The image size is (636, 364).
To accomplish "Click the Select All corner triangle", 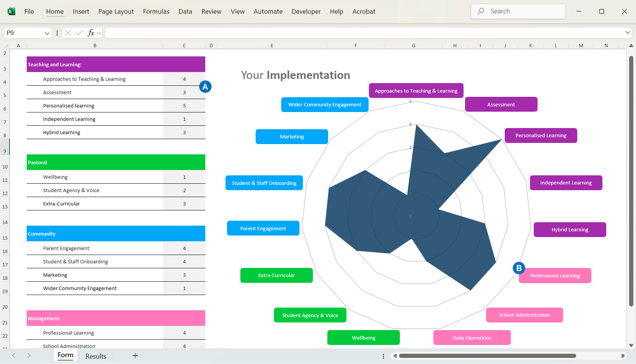I will (6, 46).
